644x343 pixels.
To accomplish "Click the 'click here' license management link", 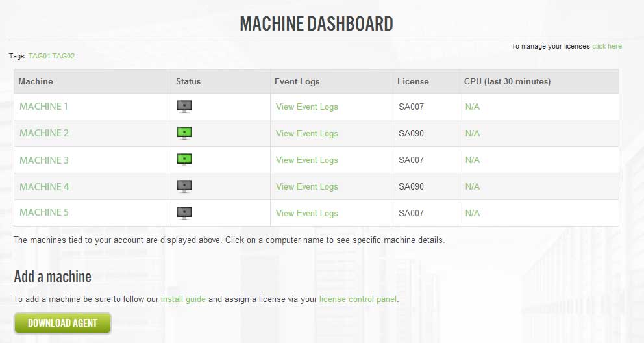I will [607, 46].
